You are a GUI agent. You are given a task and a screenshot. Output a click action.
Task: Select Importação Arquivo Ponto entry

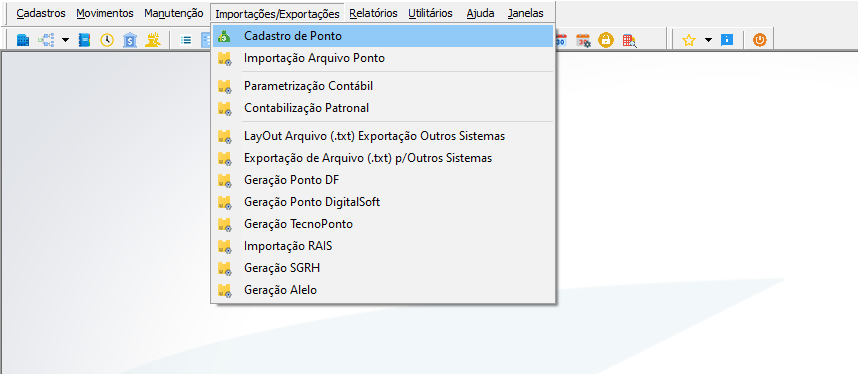(x=383, y=57)
